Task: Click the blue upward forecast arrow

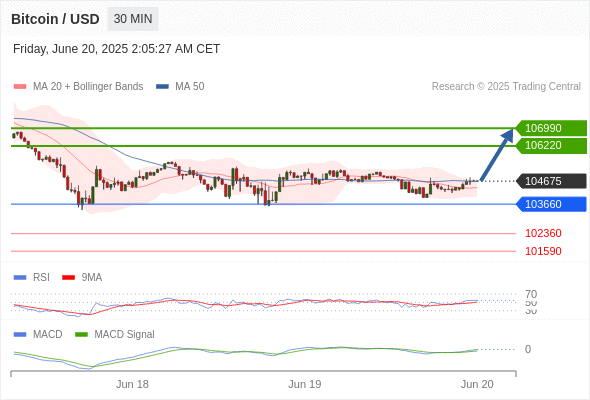Action: 497,155
